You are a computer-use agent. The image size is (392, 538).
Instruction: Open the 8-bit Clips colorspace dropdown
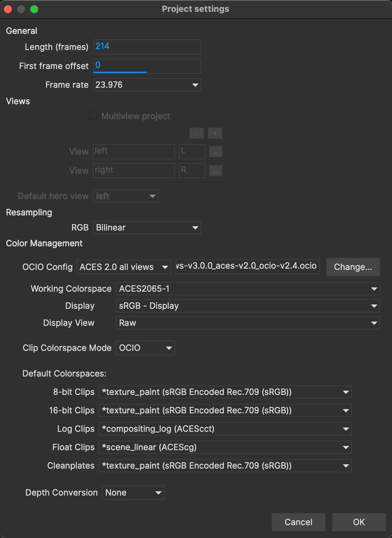point(225,392)
